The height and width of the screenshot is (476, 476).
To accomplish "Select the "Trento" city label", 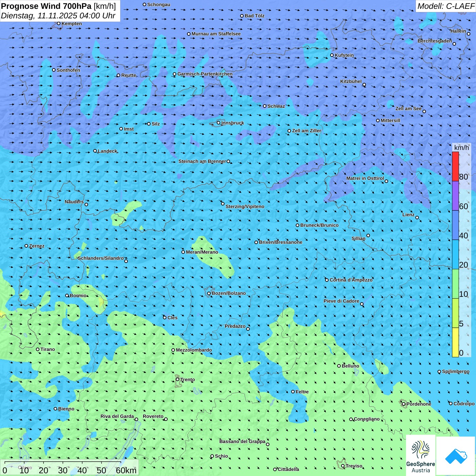I will [x=188, y=379].
